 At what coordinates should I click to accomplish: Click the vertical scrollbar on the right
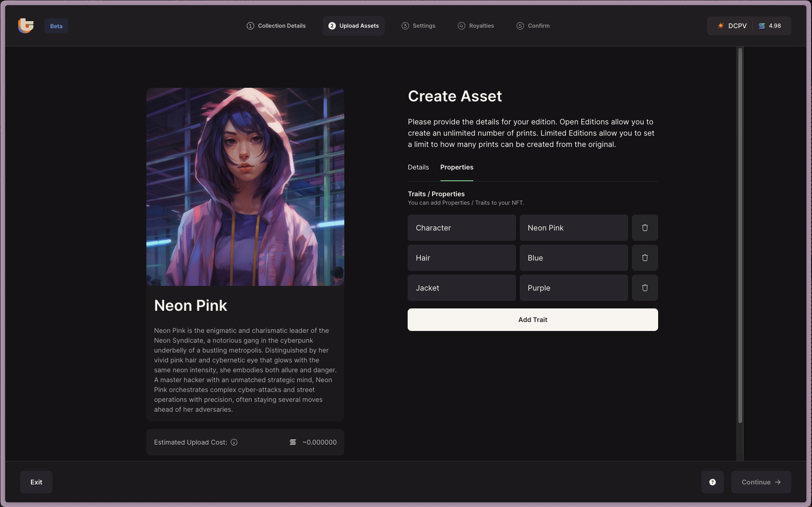point(740,235)
